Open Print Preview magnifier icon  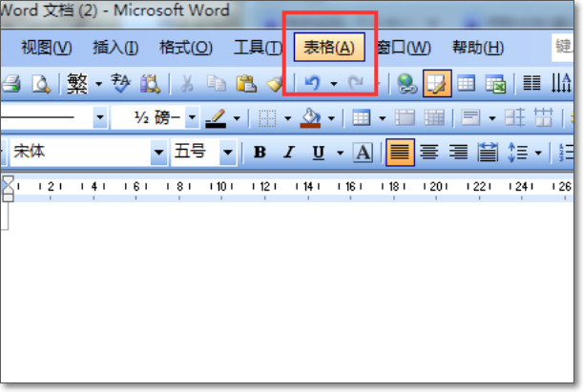[40, 84]
